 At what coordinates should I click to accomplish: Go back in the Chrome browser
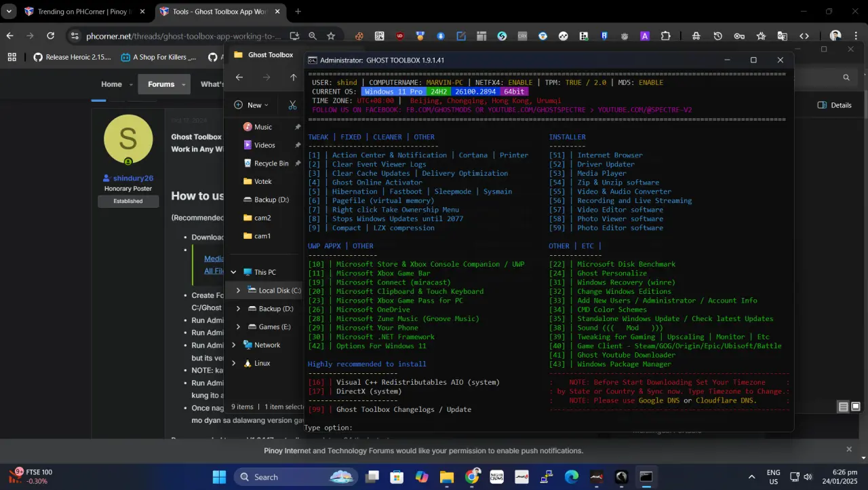click(9, 36)
